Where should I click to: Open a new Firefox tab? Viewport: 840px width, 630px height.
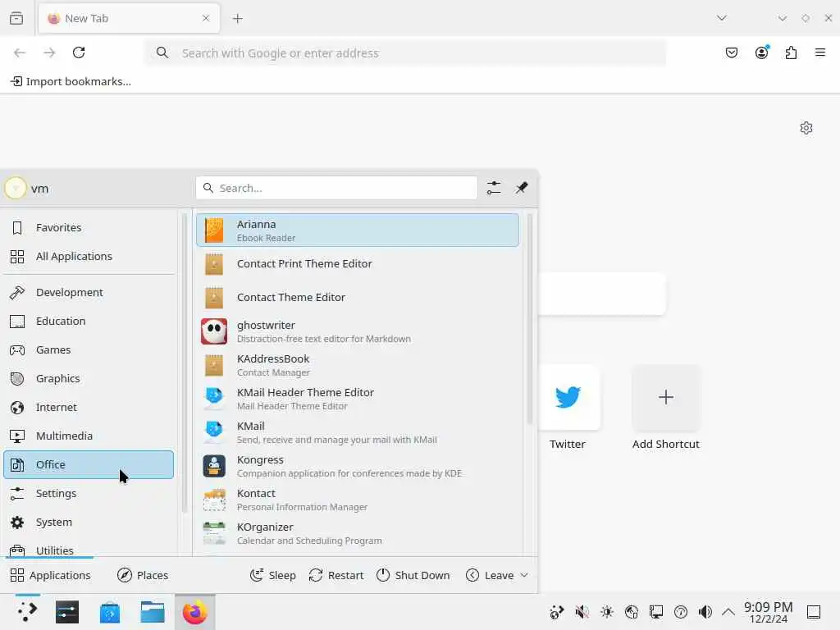point(237,19)
